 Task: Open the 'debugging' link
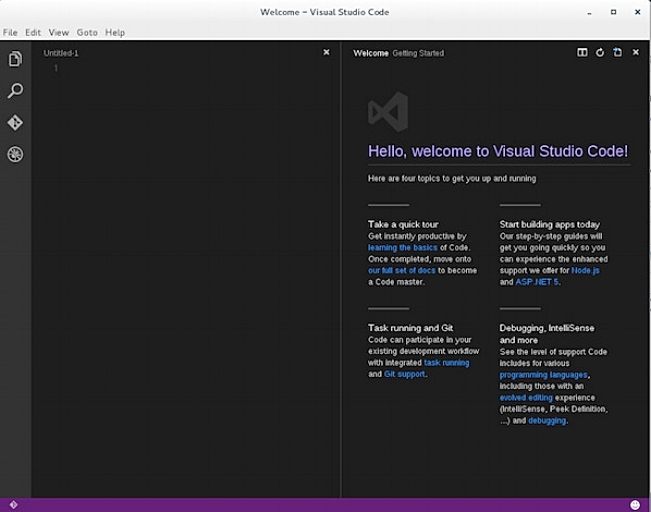pyautogui.click(x=547, y=421)
